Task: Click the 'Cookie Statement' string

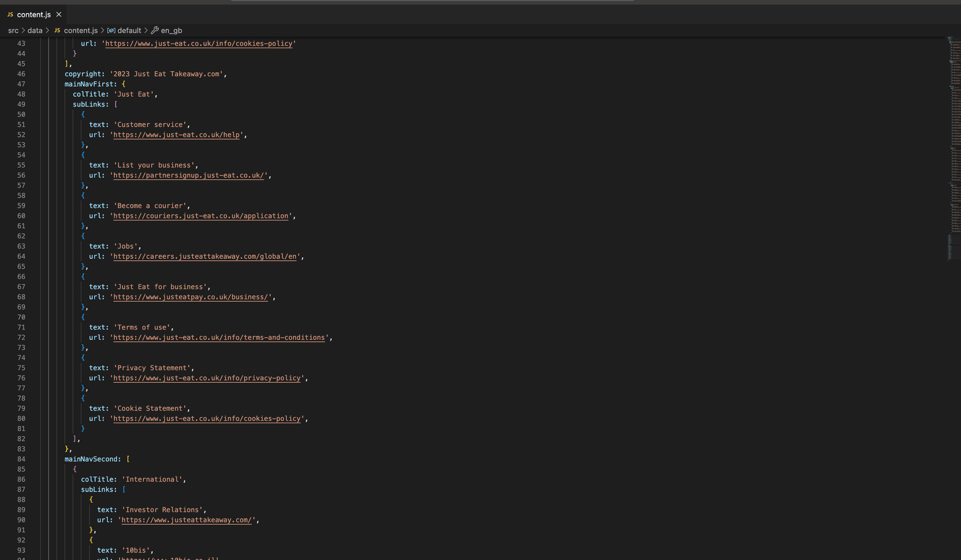Action: click(x=150, y=408)
